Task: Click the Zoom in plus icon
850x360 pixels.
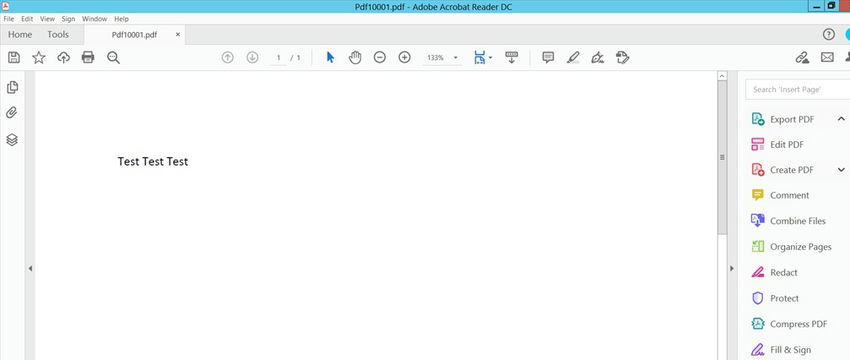Action: 404,57
